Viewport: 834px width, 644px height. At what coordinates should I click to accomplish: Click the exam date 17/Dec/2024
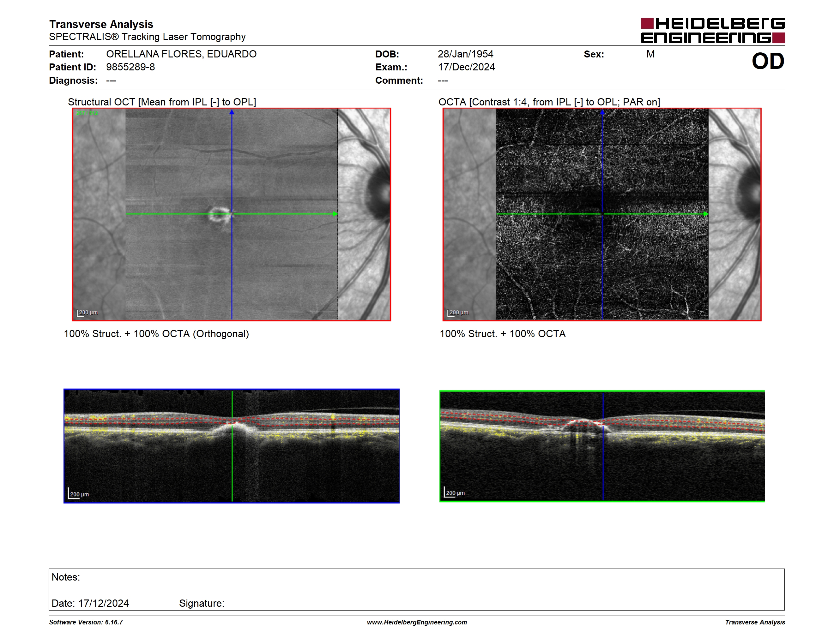(x=466, y=67)
